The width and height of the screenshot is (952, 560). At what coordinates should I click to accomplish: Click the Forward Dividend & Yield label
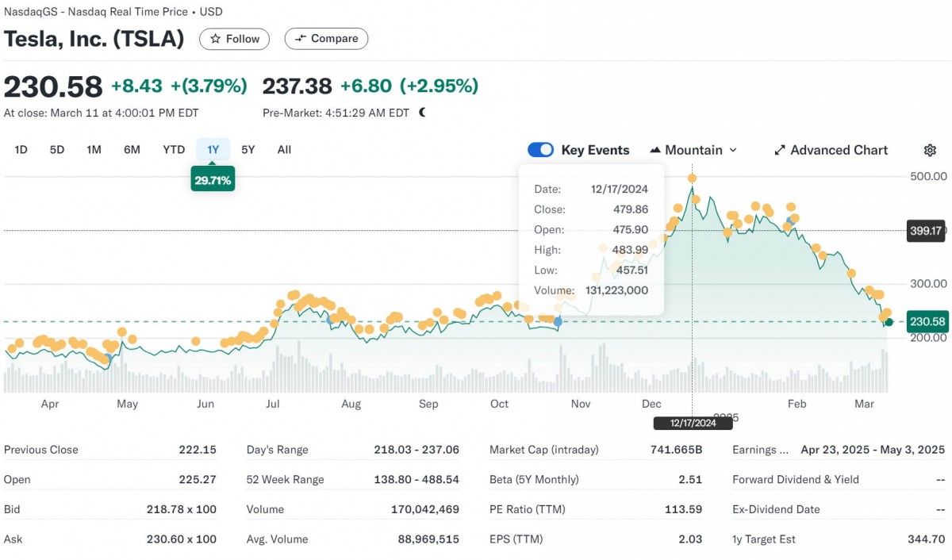pos(796,480)
